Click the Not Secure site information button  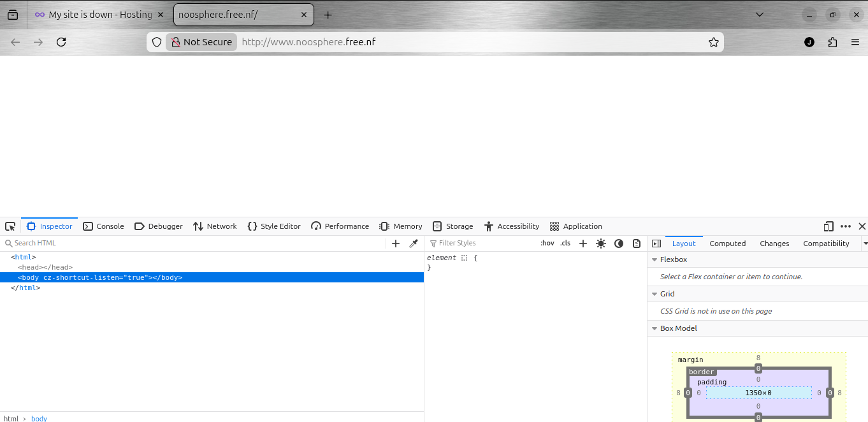pyautogui.click(x=201, y=42)
